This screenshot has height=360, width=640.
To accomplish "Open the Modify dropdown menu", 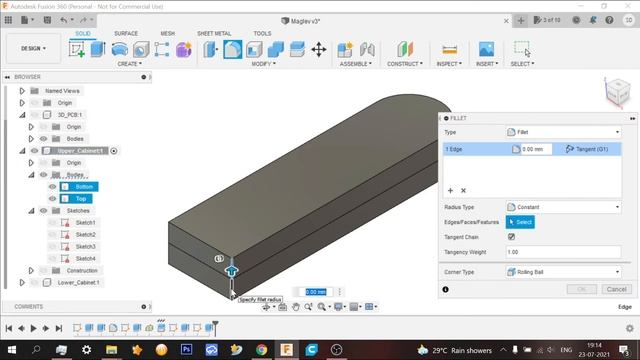I will tap(263, 64).
